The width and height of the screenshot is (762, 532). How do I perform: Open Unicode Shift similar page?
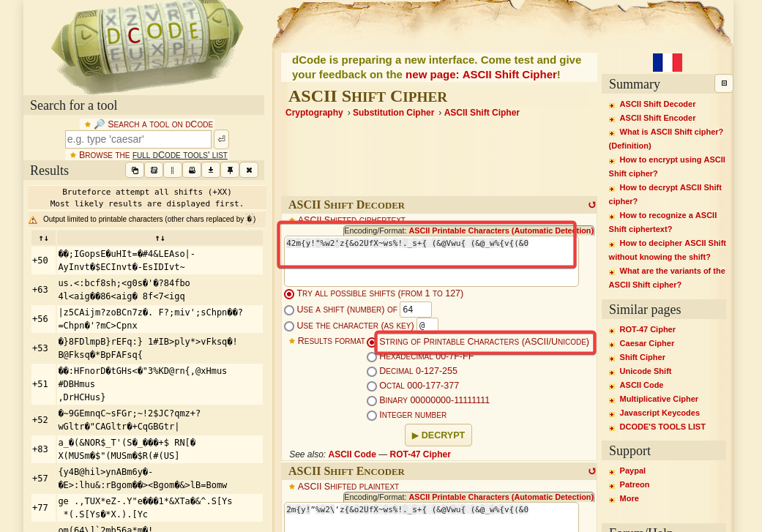click(x=645, y=371)
